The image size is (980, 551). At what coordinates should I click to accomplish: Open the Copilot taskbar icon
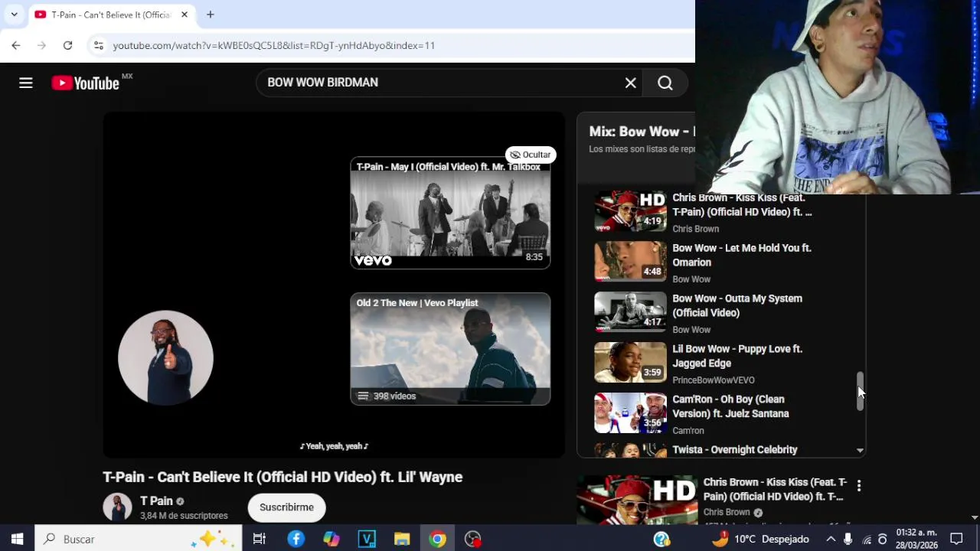pos(331,539)
